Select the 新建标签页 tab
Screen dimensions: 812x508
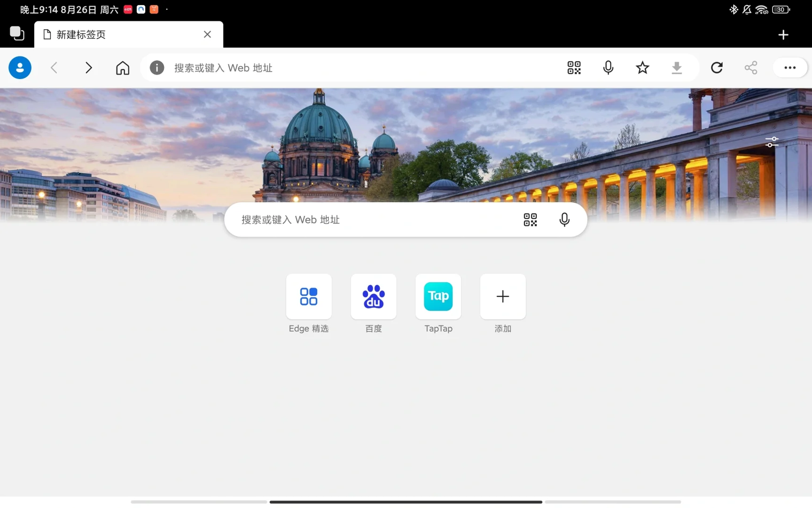click(128, 34)
